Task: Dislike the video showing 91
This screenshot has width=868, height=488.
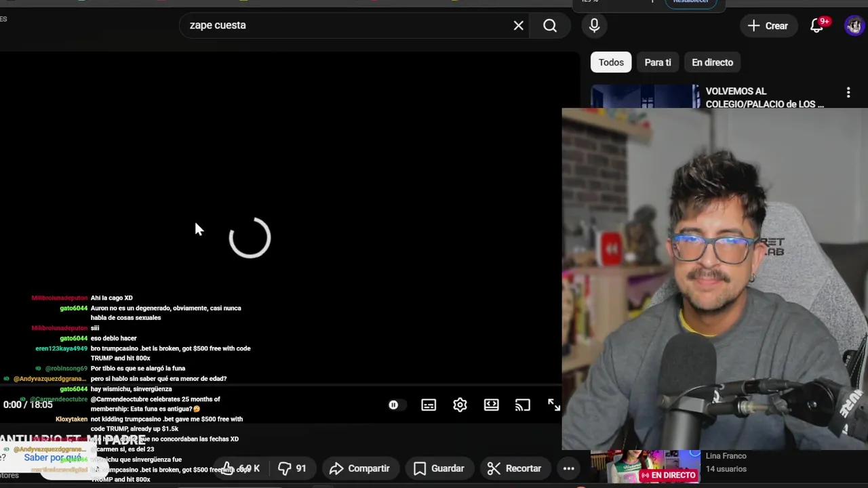Action: pyautogui.click(x=292, y=468)
